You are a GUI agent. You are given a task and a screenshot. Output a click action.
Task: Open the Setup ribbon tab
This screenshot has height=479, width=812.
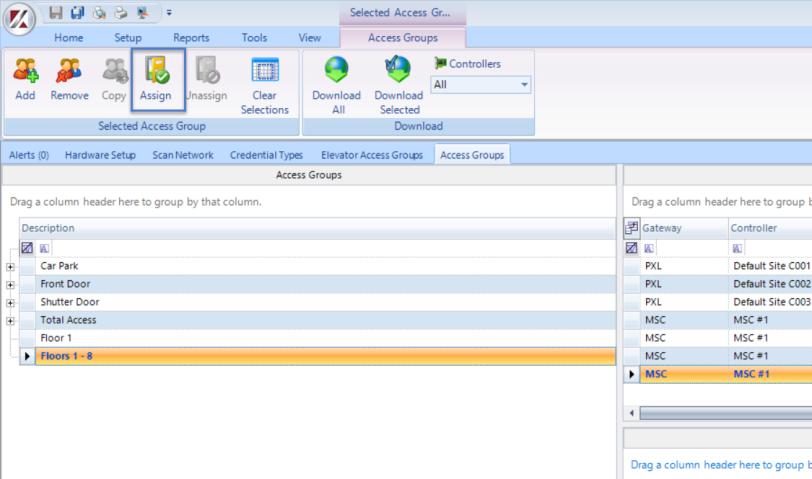tap(128, 38)
